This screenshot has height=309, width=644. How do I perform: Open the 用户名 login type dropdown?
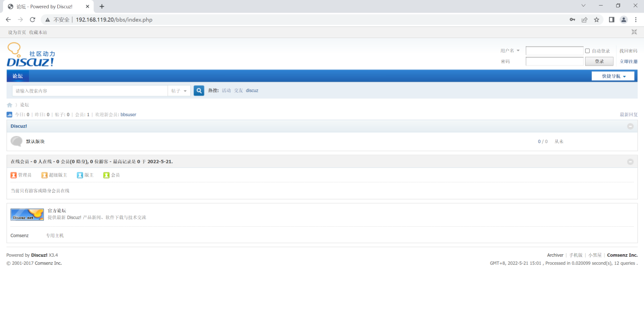pyautogui.click(x=510, y=51)
